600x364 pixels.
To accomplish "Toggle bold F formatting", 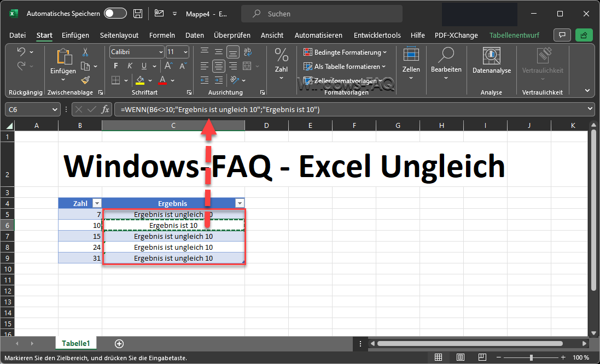I will pyautogui.click(x=116, y=66).
